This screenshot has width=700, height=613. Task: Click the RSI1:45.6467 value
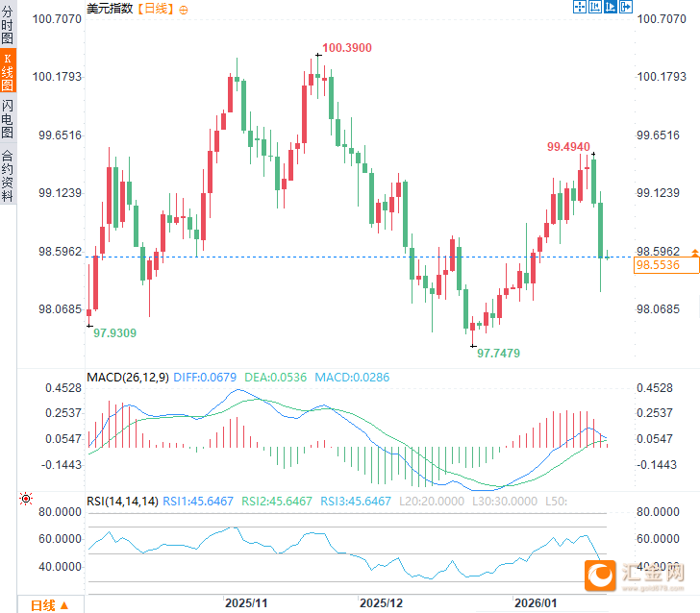[198, 502]
